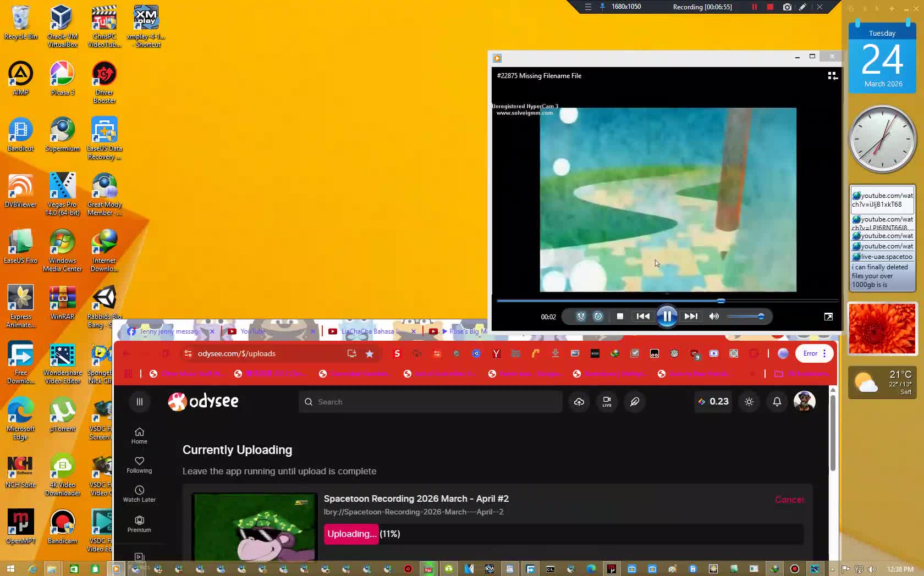
Task: Open Chrome's three-dot menu
Action: coord(824,353)
